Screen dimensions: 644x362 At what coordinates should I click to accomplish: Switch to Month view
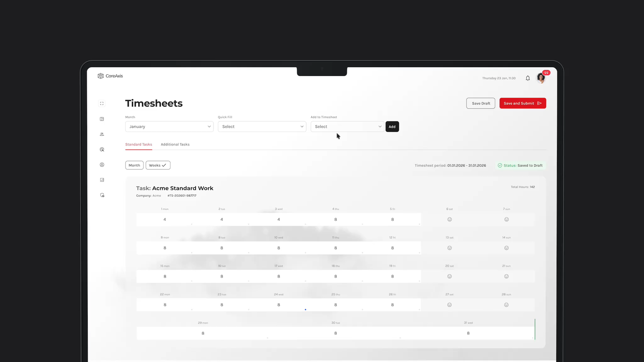pyautogui.click(x=134, y=165)
